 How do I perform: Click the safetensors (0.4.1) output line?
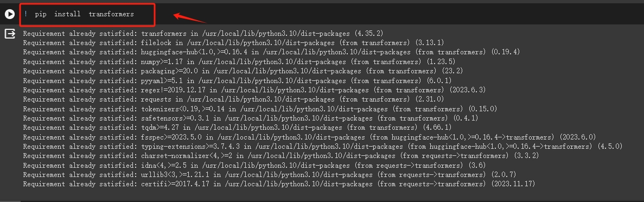pos(251,118)
